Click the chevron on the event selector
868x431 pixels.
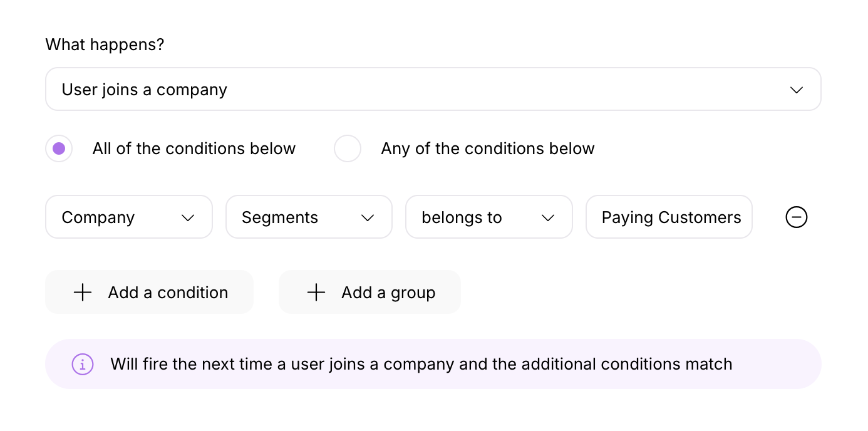796,90
